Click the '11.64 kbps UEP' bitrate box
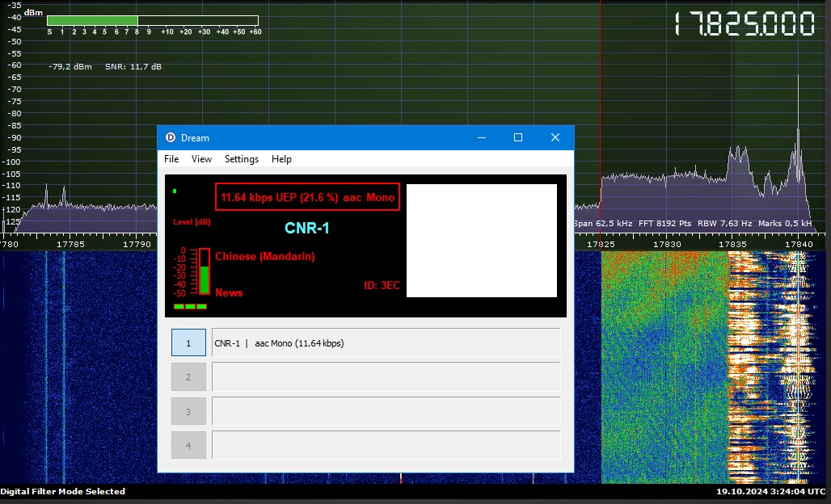This screenshot has height=504, width=831. (x=307, y=197)
